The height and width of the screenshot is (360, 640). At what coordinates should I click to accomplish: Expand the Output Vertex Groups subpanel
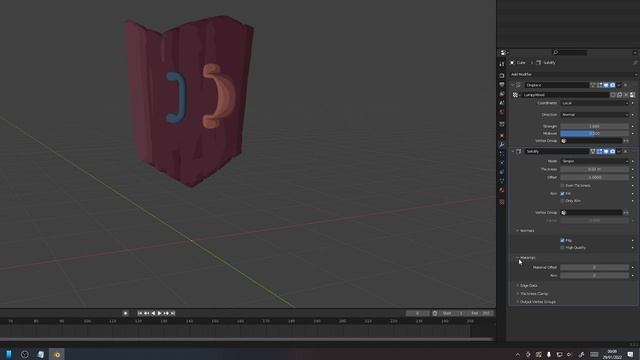tap(518, 302)
